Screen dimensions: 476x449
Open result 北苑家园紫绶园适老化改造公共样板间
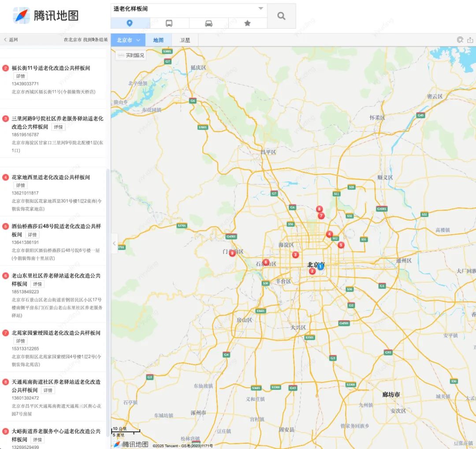coord(56,333)
